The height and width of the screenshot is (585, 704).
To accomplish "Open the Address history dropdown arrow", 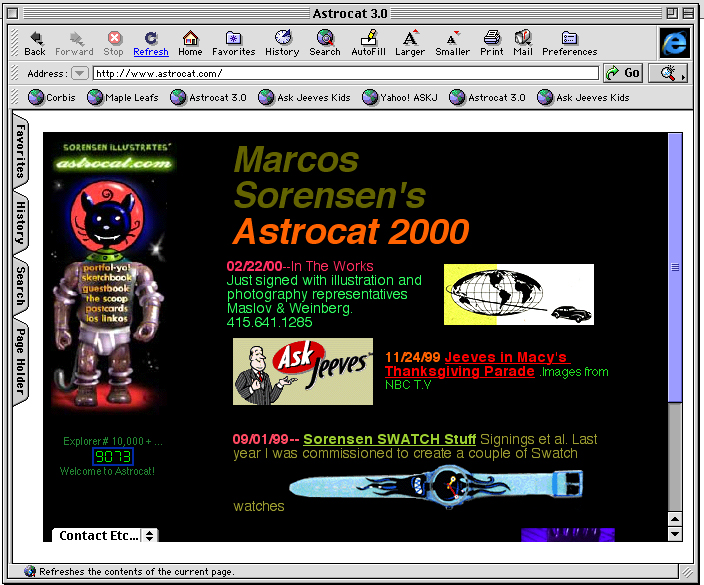I will [79, 73].
